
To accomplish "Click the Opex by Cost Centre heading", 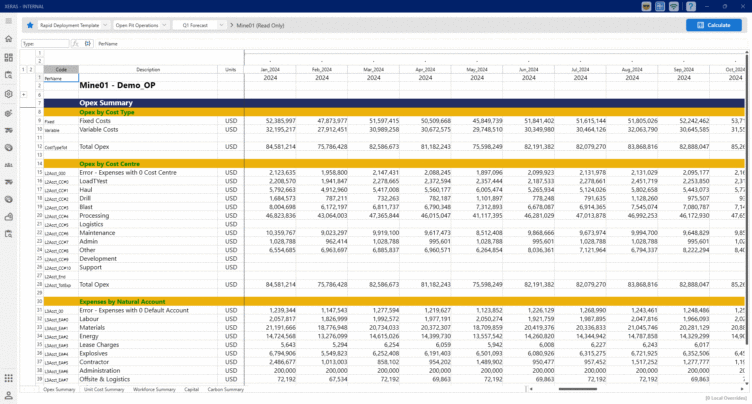I will pos(109,164).
